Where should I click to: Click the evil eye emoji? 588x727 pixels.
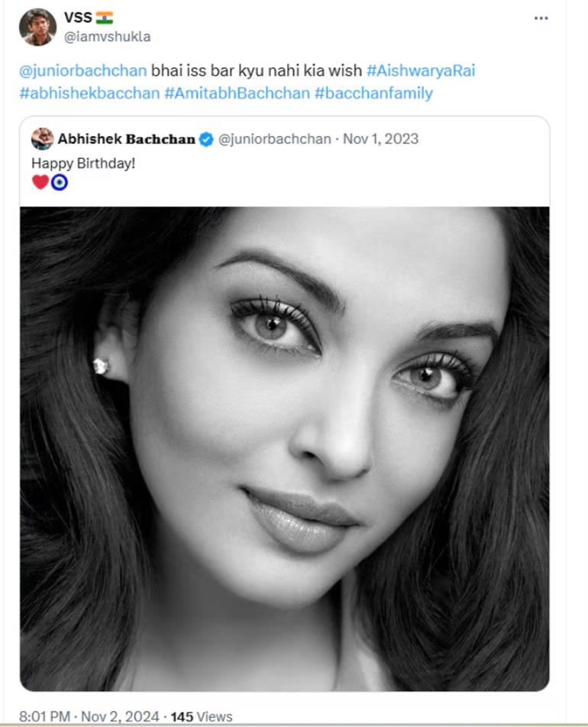pyautogui.click(x=60, y=183)
